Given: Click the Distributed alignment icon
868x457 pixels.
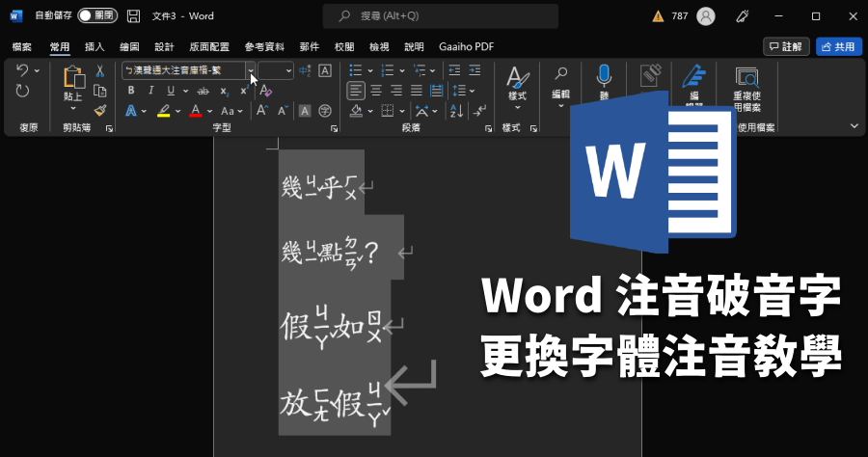Looking at the screenshot, I should [x=437, y=91].
